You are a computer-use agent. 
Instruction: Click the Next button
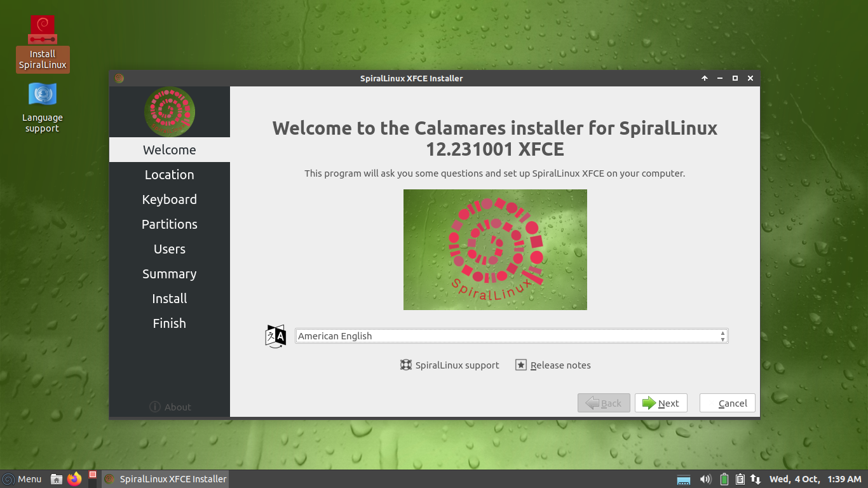coord(661,403)
